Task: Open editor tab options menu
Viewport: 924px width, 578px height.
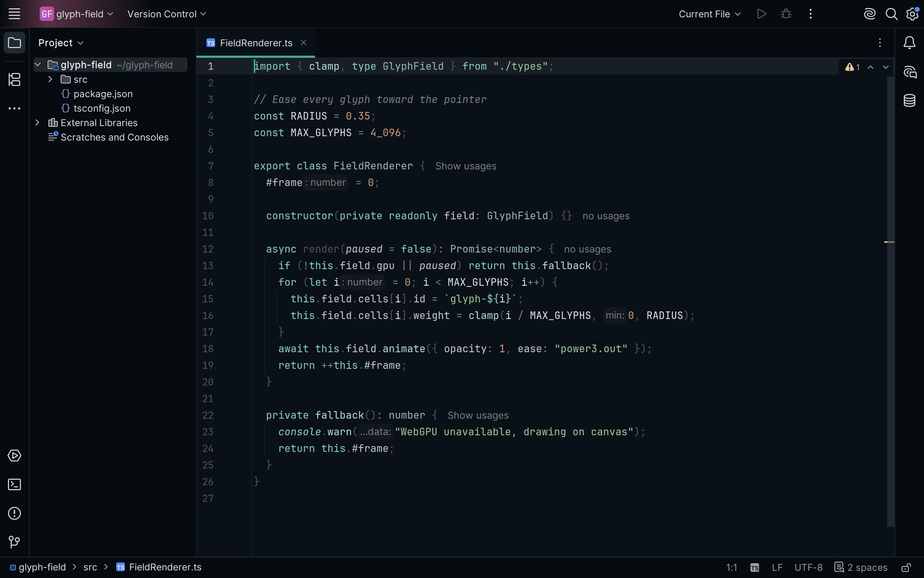Action: tap(880, 42)
